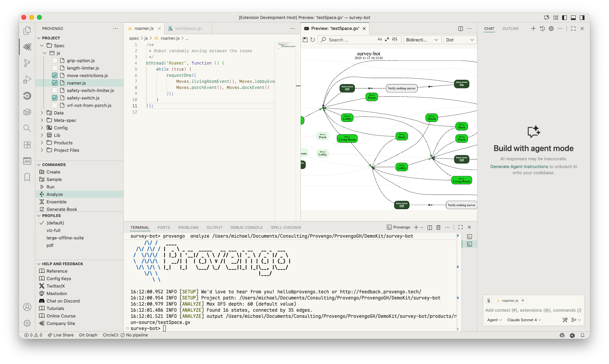Expand the Products folder
This screenshot has height=364, width=609.
(63, 143)
